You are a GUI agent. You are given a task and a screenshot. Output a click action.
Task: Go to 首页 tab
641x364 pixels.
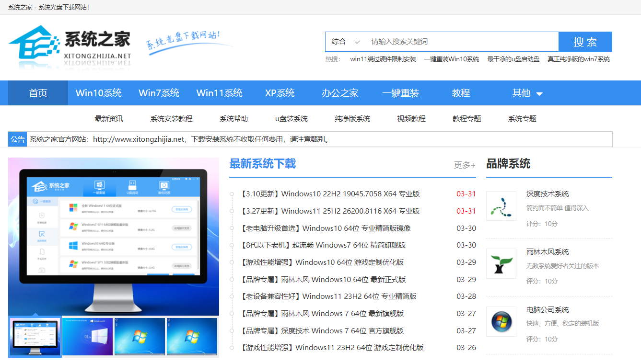38,93
